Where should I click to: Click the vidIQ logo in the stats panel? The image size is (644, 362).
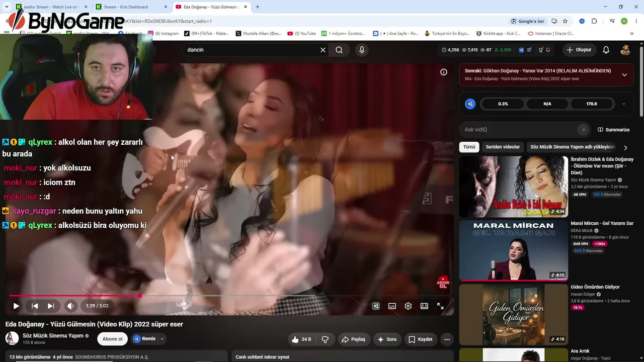click(470, 104)
